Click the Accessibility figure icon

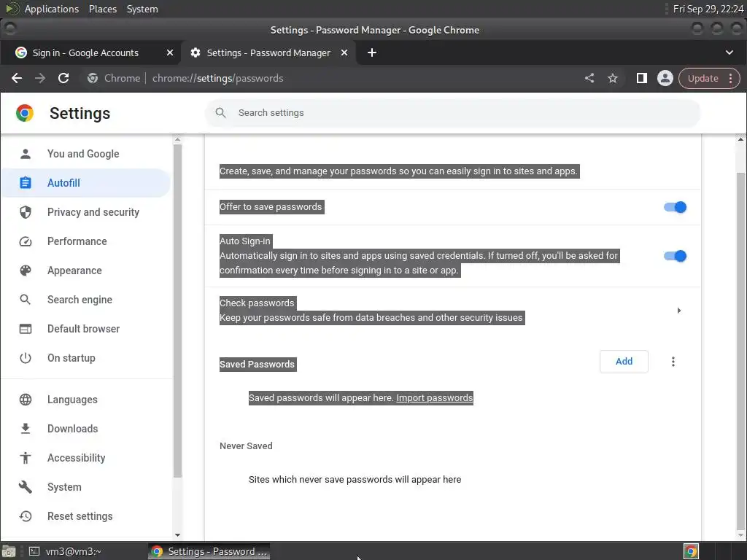tap(26, 458)
